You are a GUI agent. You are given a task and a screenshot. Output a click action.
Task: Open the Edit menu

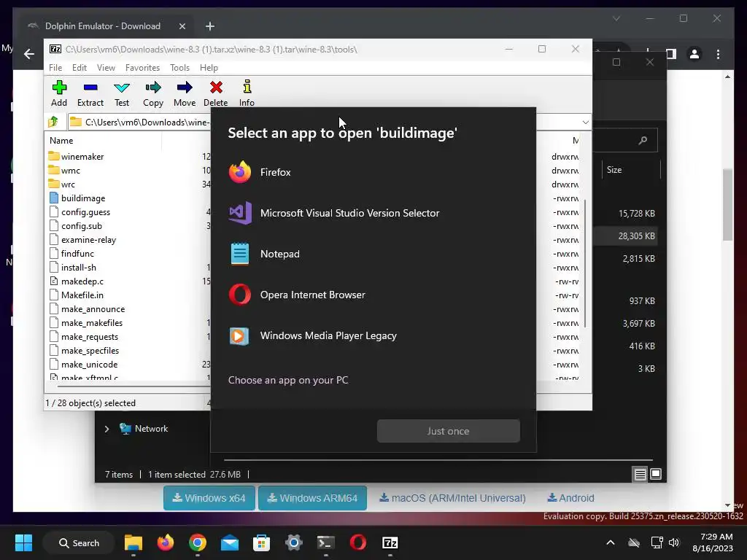coord(79,68)
